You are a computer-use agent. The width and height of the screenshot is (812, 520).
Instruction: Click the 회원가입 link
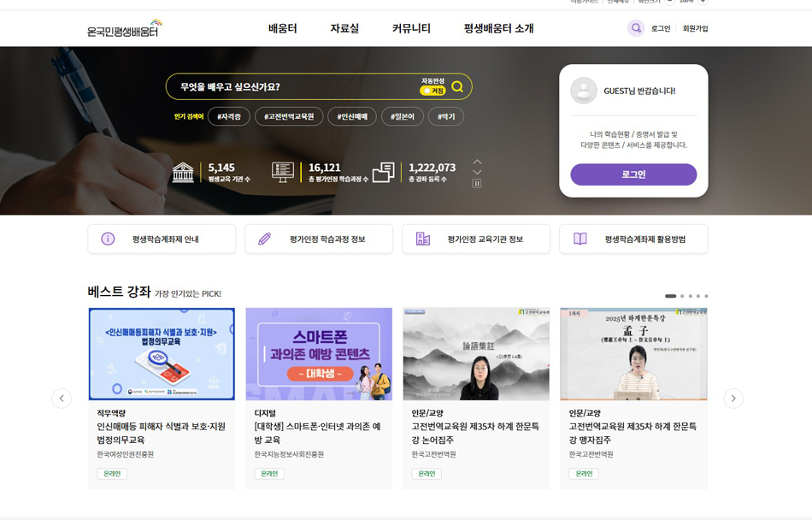click(695, 28)
